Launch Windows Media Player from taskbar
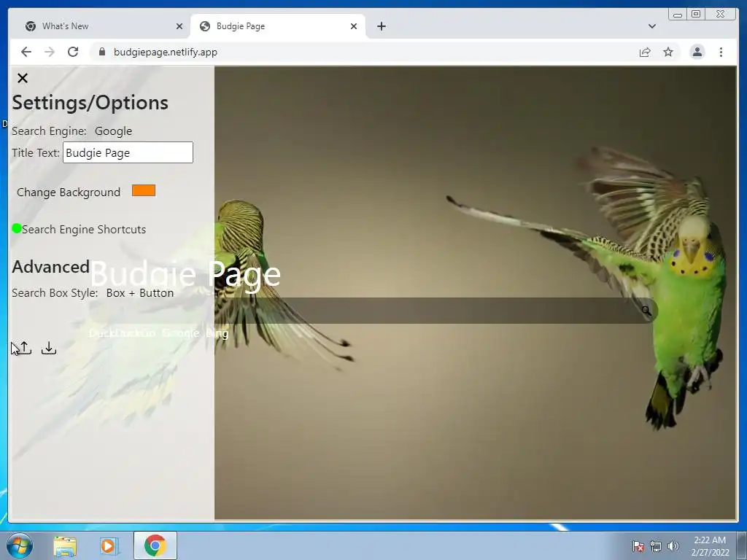 (109, 546)
